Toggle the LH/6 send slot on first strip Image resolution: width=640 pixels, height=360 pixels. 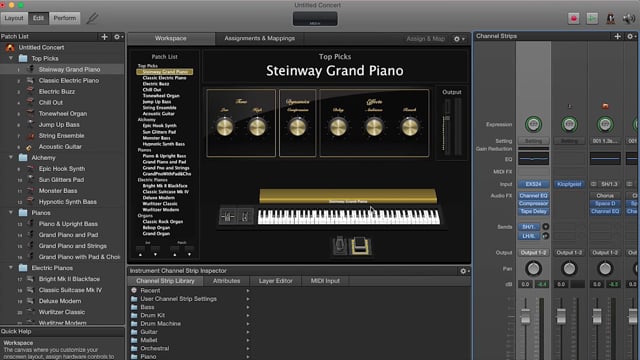(x=529, y=236)
